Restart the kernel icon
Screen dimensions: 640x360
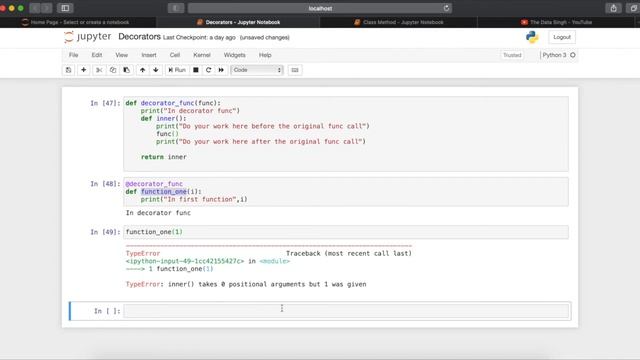[209, 70]
